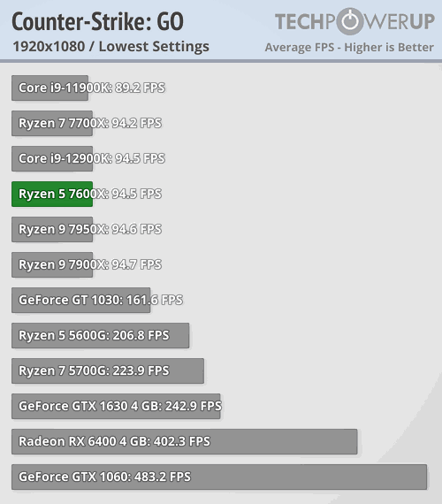Select the GeForce GTX 1630 4 GB bar
Viewport: 442px width, 504px height.
116,406
